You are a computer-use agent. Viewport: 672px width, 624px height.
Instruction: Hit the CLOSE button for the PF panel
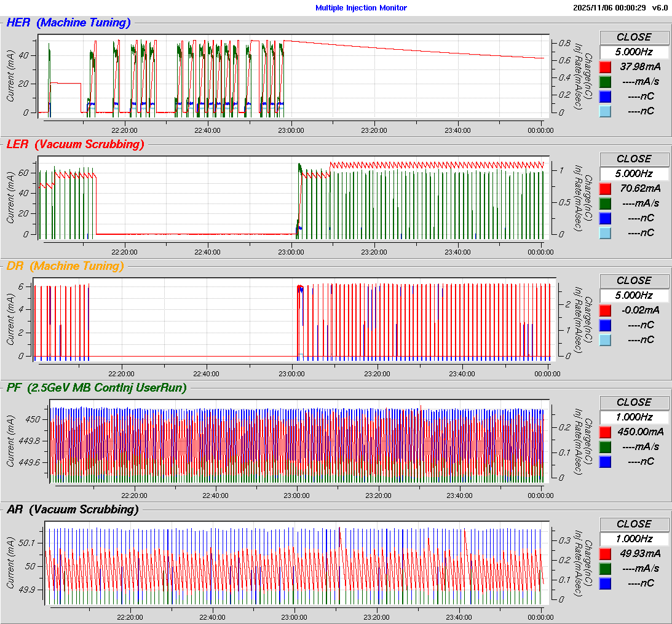pyautogui.click(x=634, y=402)
